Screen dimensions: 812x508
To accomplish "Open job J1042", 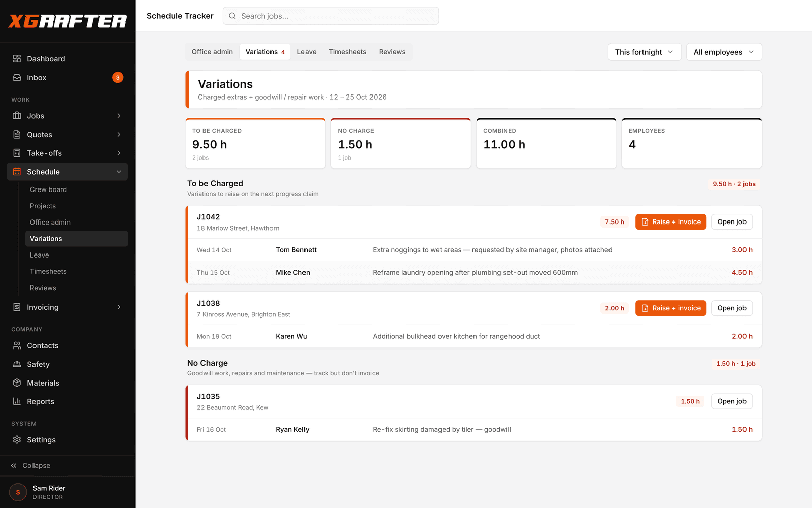I will click(732, 222).
